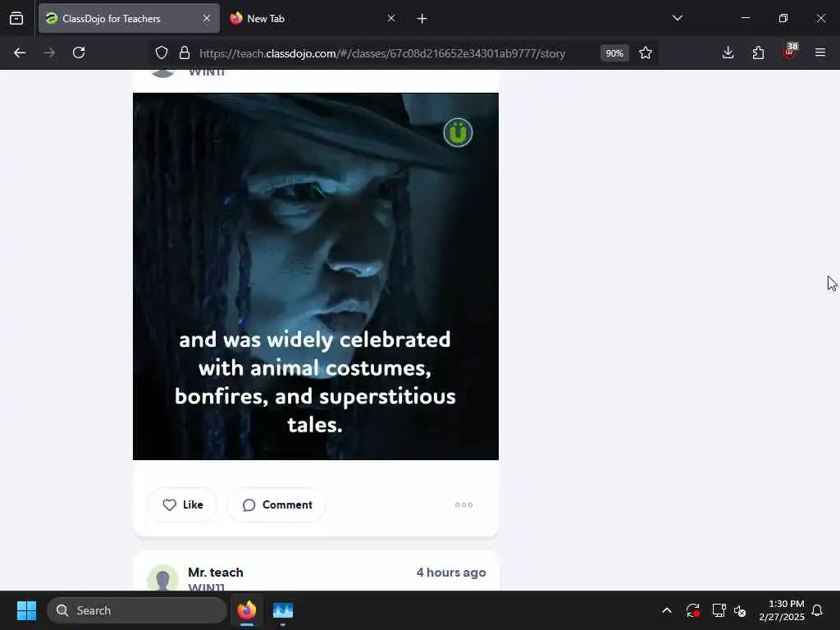This screenshot has height=630, width=840.
Task: Close the ClassDojo for Teachers tab
Action: (207, 19)
